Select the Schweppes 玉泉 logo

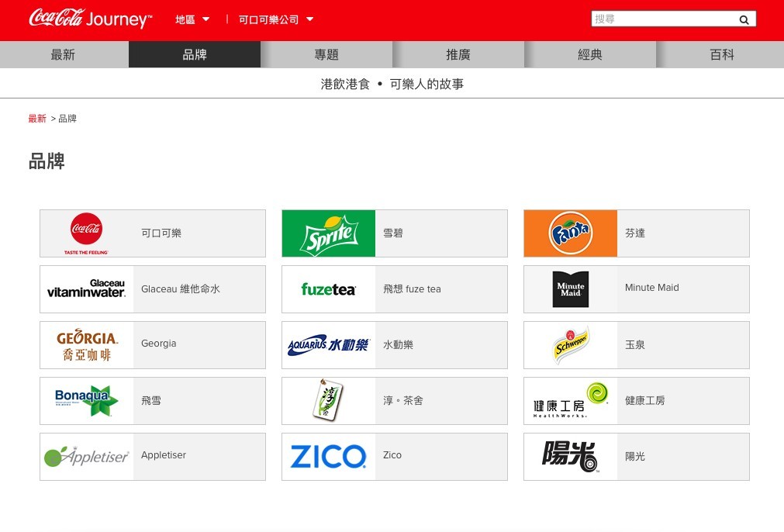[570, 344]
